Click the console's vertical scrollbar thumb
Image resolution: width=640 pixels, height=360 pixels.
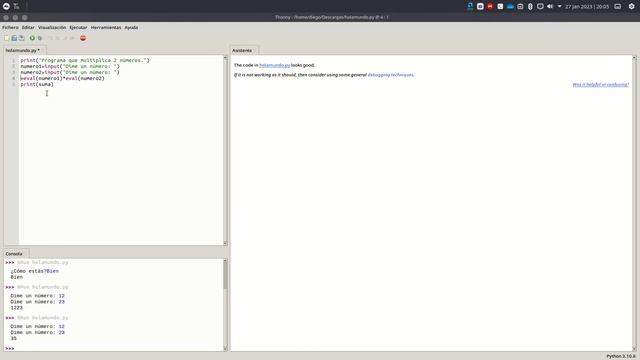pos(225,274)
